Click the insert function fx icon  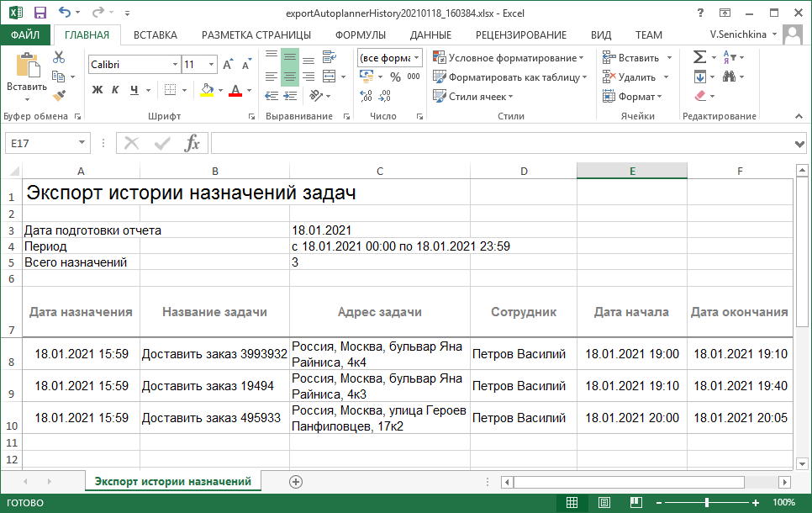[x=192, y=143]
